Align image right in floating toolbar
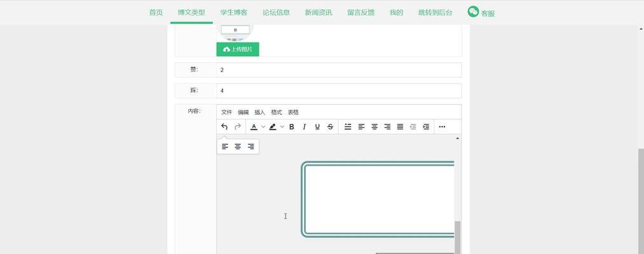 point(251,147)
